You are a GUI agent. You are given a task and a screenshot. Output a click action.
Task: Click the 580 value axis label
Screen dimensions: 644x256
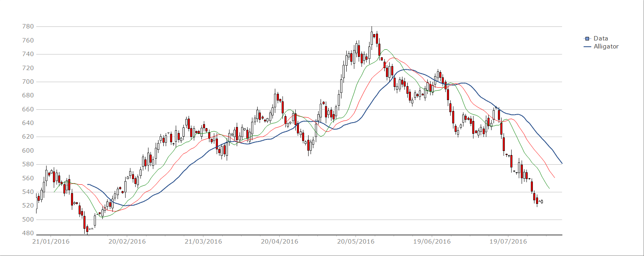click(28, 164)
